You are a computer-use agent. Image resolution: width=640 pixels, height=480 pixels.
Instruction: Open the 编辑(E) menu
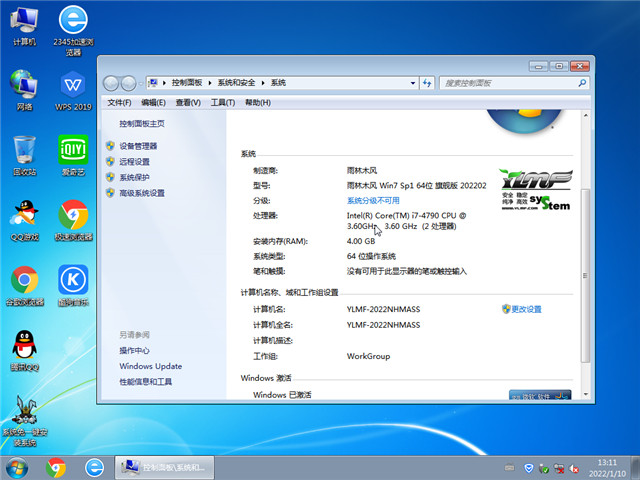153,102
